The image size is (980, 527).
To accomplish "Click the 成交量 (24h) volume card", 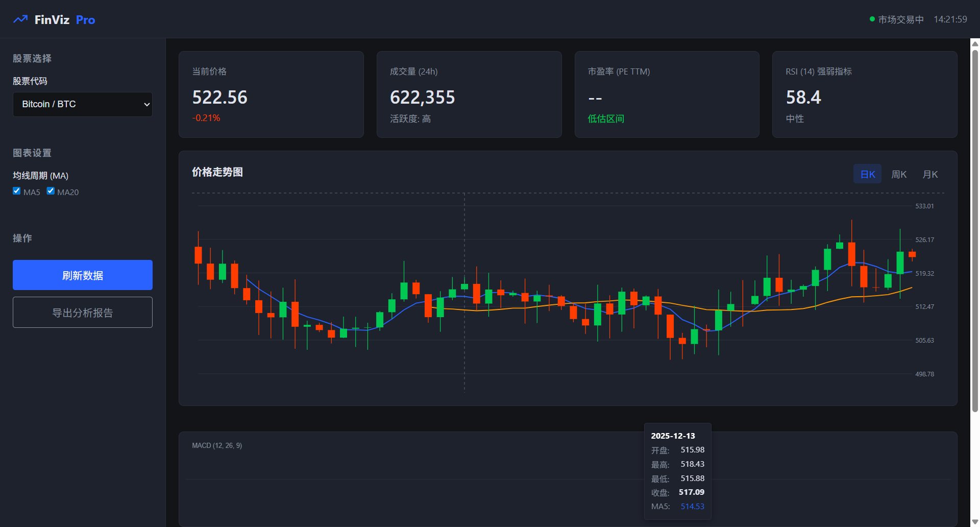I will click(469, 94).
